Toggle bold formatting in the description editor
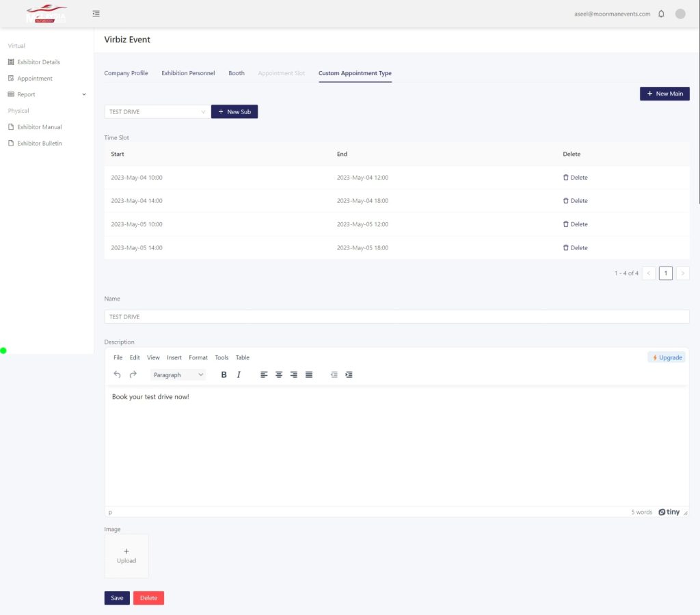 224,374
